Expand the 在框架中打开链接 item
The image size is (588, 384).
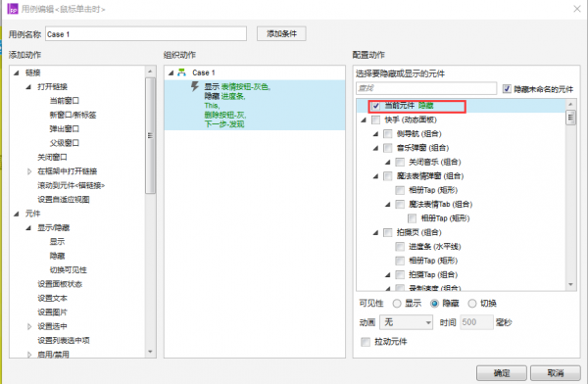click(x=29, y=171)
